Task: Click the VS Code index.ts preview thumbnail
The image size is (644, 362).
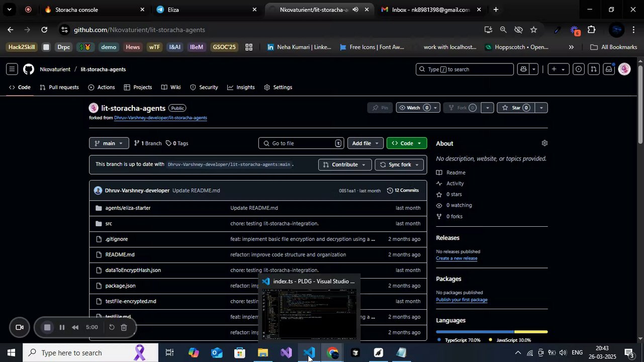Action: coord(309,314)
